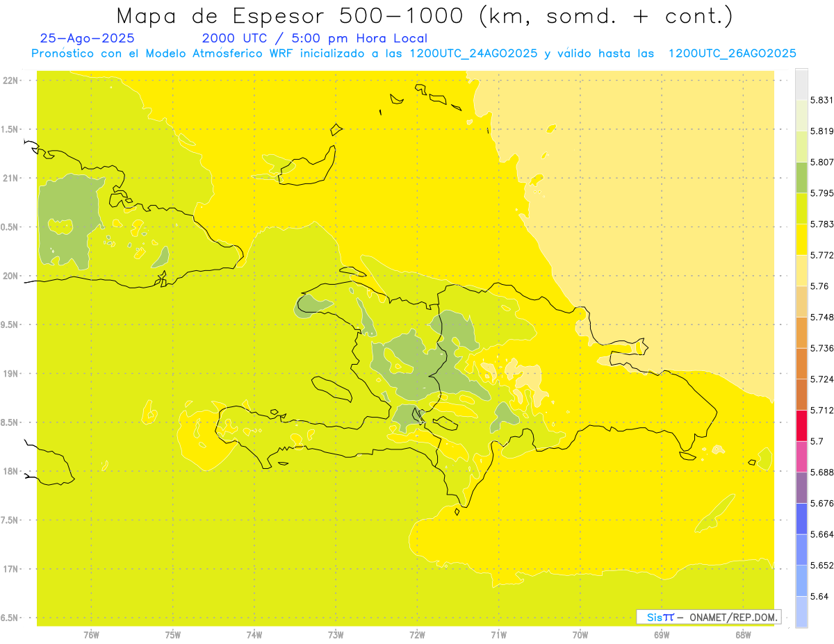Click valid-until time '1200UTC_26AGO2025'

point(732,53)
